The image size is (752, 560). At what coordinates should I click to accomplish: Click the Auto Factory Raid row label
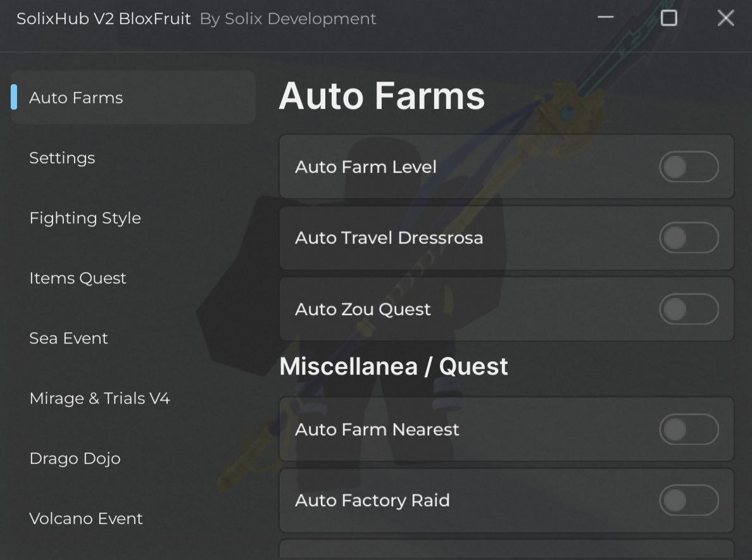pos(372,501)
